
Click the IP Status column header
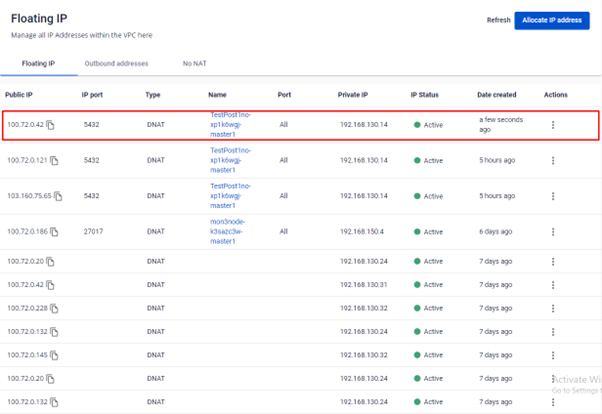425,95
